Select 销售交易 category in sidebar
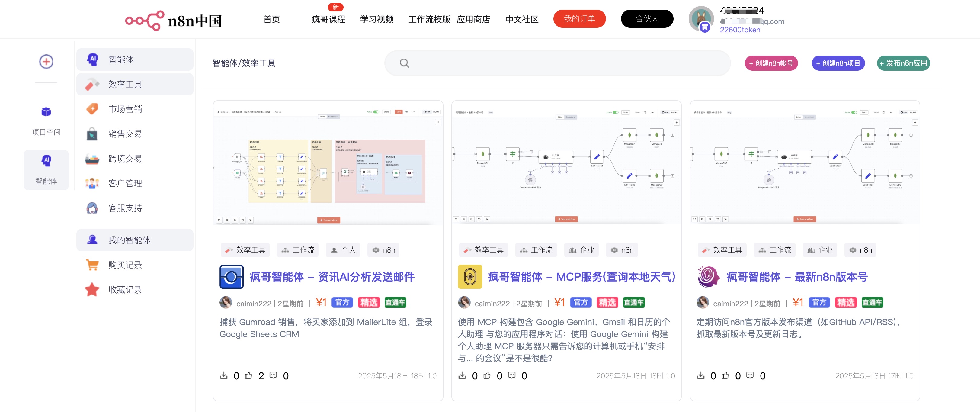Image resolution: width=980 pixels, height=412 pixels. click(x=135, y=134)
